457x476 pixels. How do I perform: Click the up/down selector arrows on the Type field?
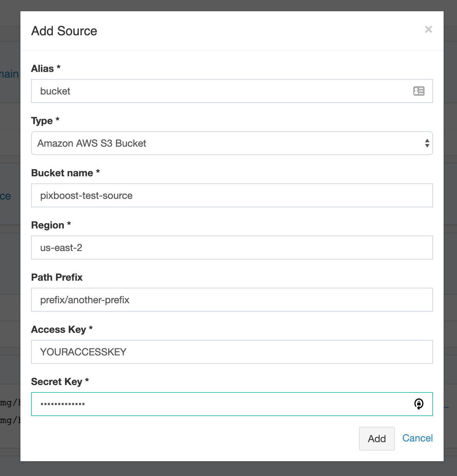pyautogui.click(x=427, y=143)
